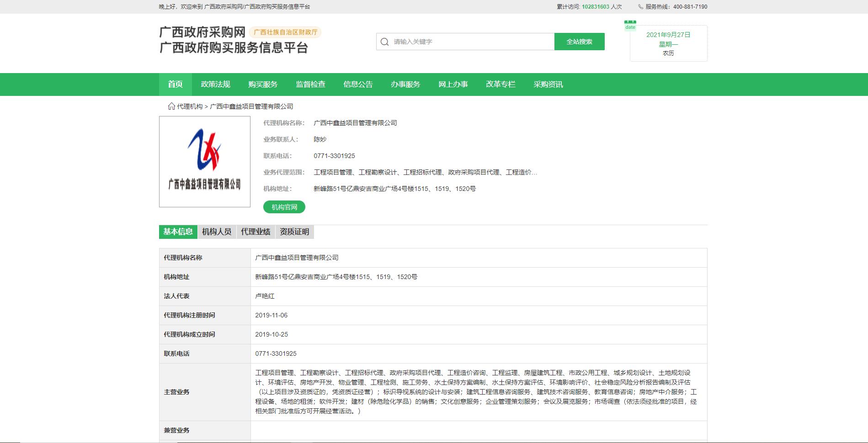
Task: Click service hotline 400-881-7190
Action: click(690, 7)
